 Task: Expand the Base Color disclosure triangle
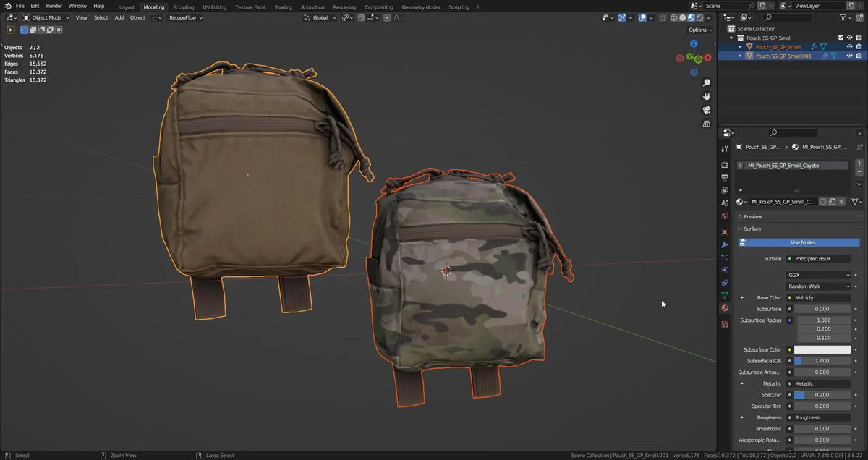tap(742, 297)
